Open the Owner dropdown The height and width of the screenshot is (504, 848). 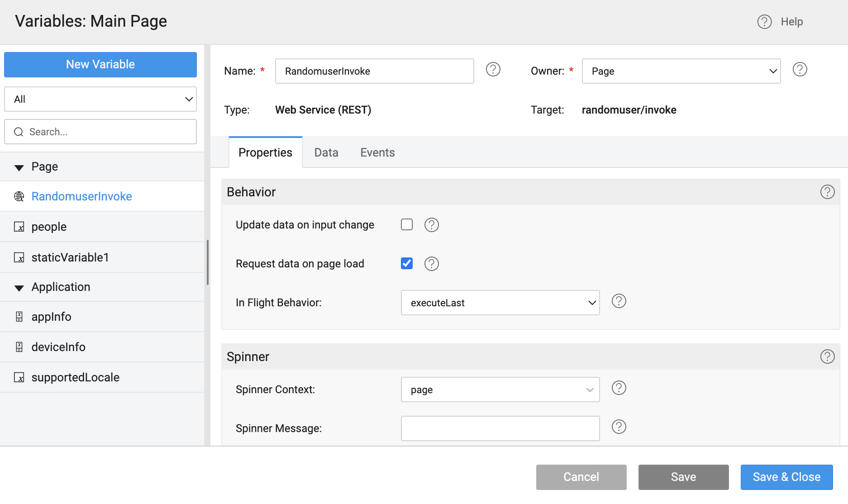[681, 71]
